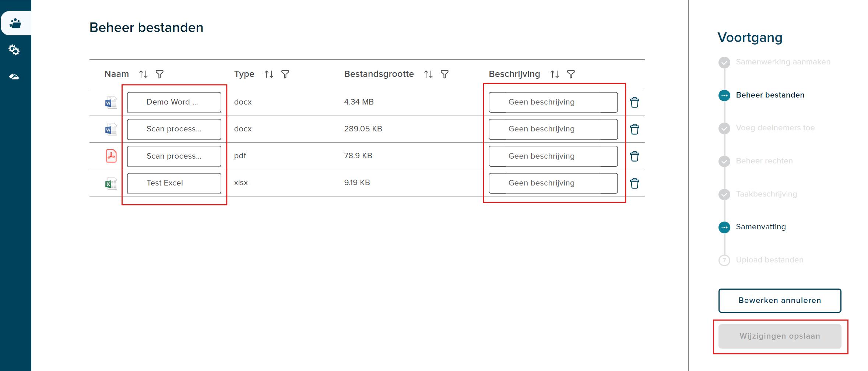The height and width of the screenshot is (371, 868).
Task: Filter the Naam column
Action: click(159, 74)
